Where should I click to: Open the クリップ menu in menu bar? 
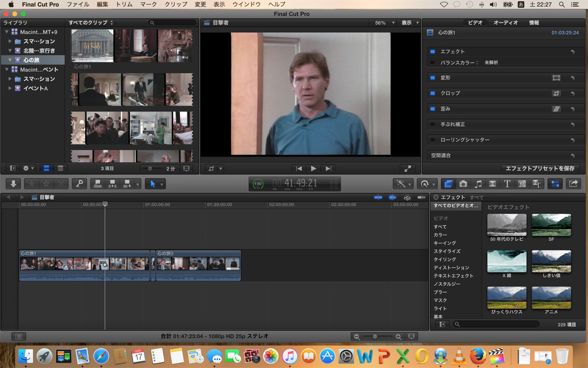click(x=176, y=4)
